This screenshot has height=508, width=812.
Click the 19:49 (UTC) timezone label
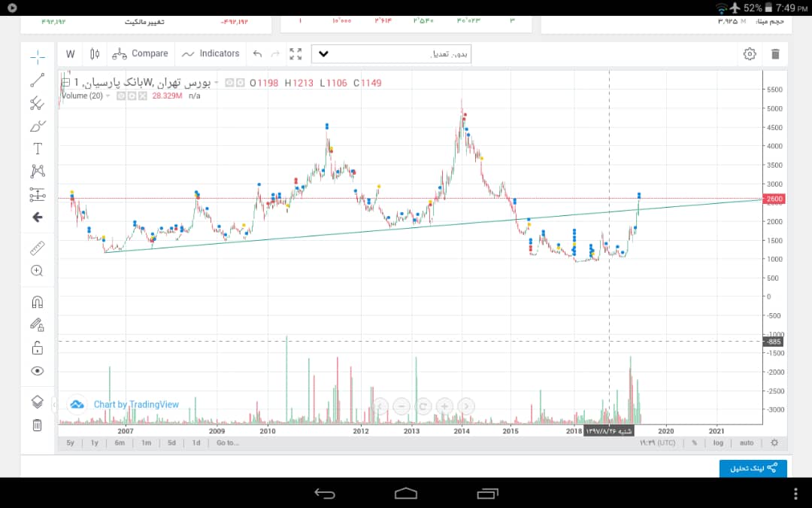(x=657, y=443)
